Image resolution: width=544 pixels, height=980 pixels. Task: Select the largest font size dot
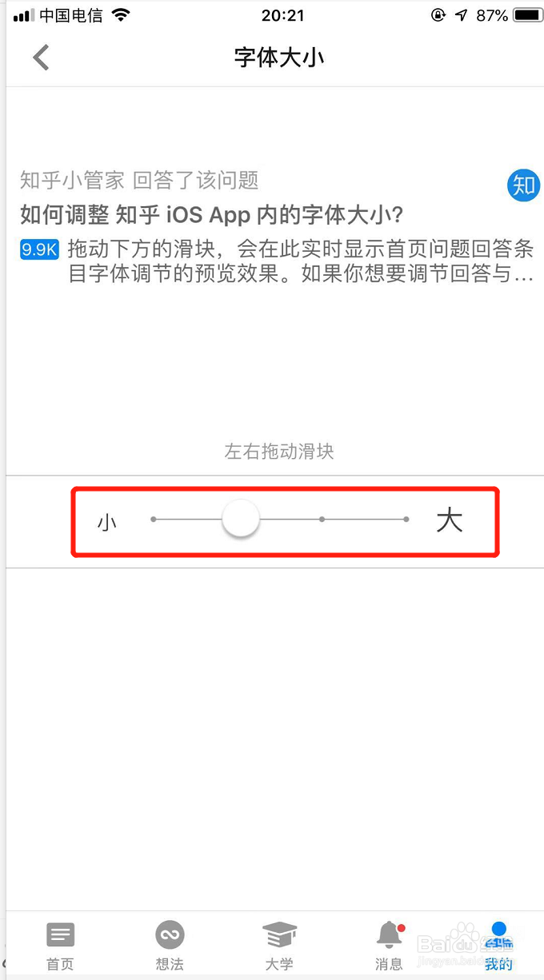click(406, 520)
